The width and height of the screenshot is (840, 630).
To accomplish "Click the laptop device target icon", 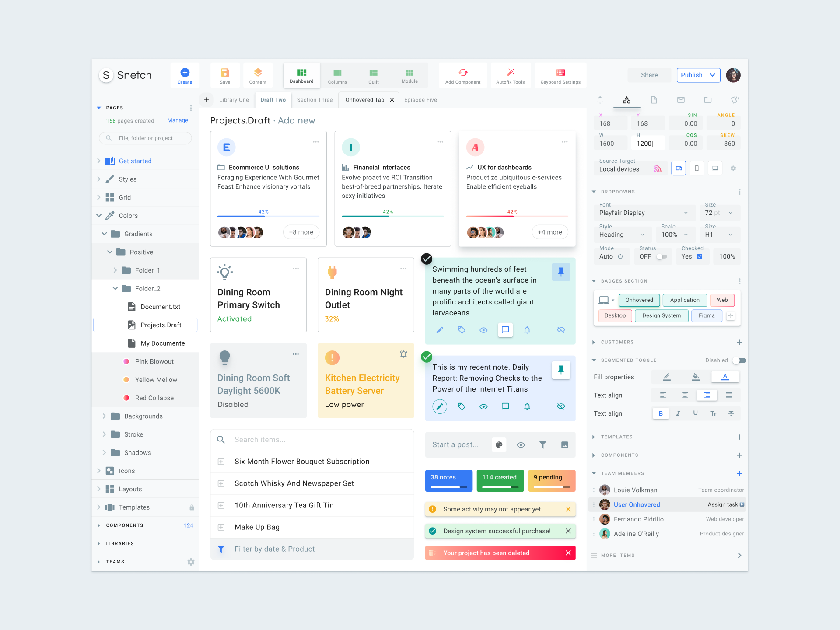I will (715, 168).
